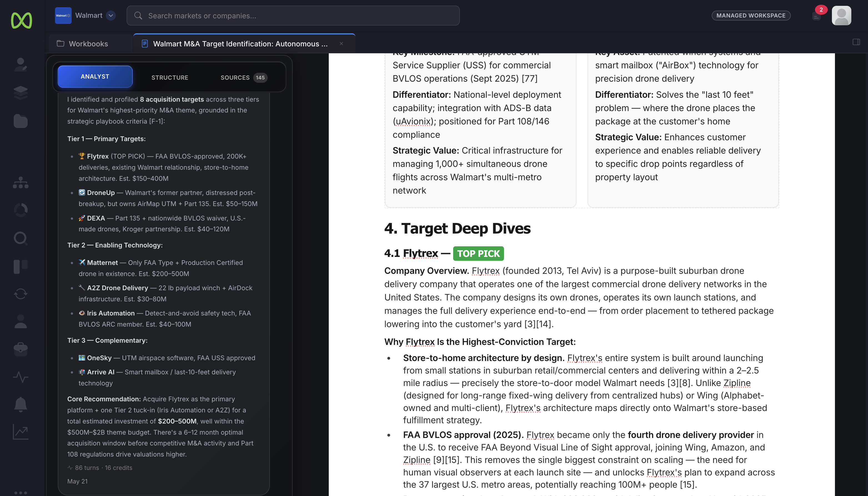This screenshot has width=868, height=496.
Task: Click the folder icon on Workbooks tab
Action: 60,44
